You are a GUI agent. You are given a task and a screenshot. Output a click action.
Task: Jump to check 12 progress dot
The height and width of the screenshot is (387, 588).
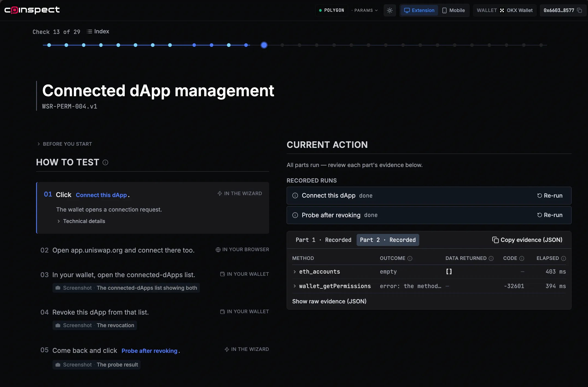(x=246, y=45)
